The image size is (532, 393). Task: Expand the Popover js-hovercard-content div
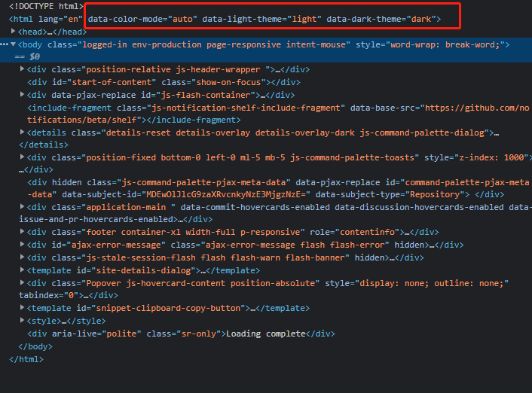[x=22, y=282]
